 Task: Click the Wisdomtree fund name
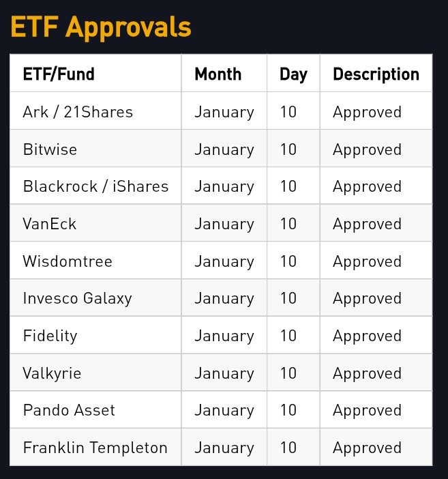tap(68, 261)
